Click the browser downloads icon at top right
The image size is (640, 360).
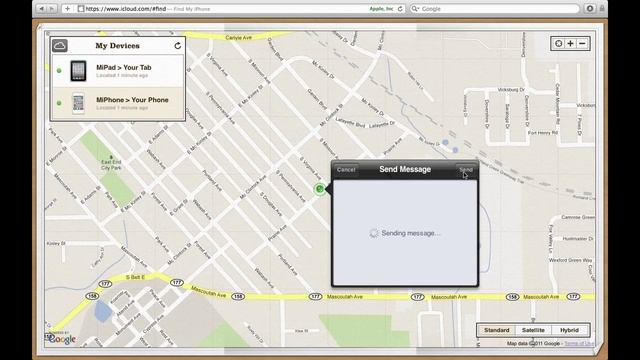[x=589, y=9]
